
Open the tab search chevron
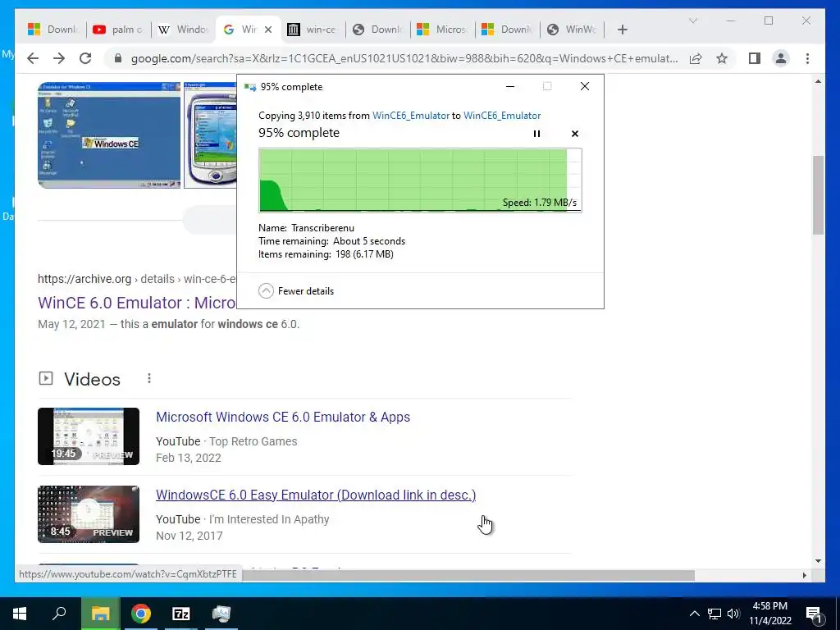click(692, 21)
